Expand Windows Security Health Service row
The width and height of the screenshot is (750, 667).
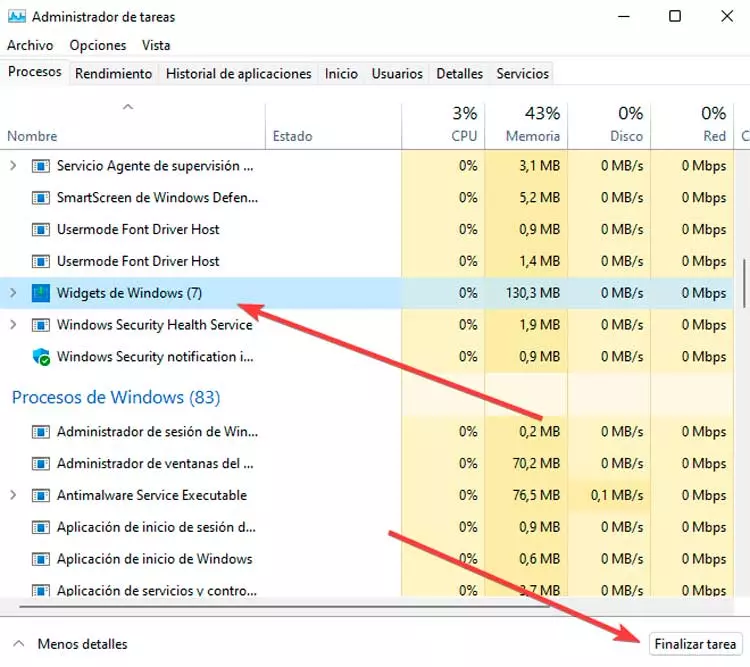pyautogui.click(x=13, y=325)
